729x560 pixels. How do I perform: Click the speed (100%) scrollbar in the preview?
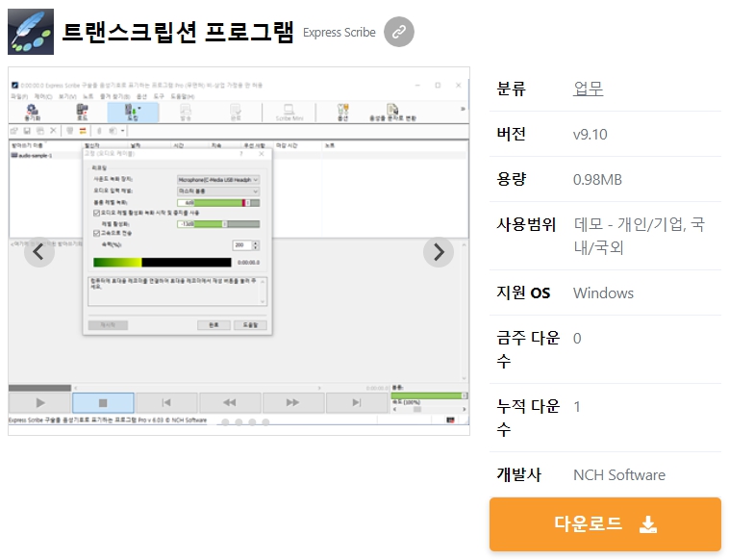[x=429, y=409]
